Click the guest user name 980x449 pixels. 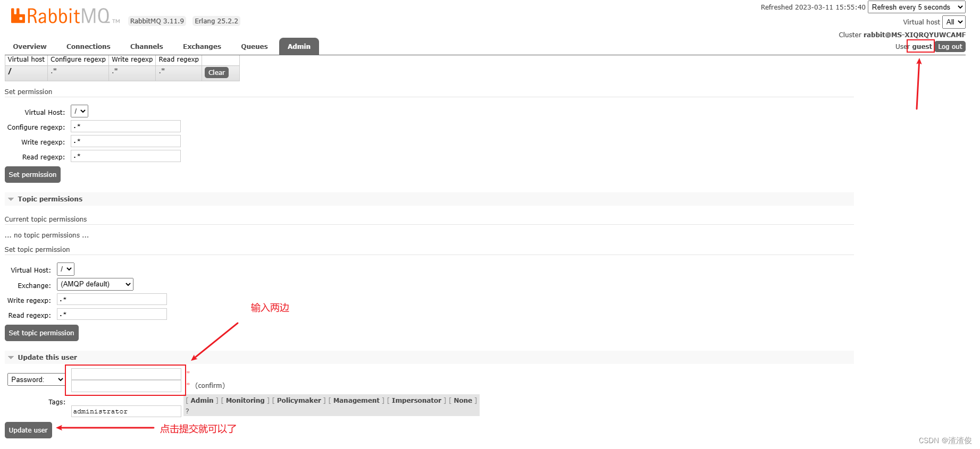922,47
